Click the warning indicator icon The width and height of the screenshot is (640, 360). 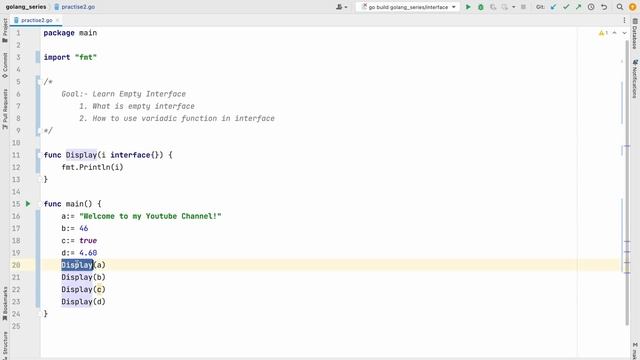point(603,33)
